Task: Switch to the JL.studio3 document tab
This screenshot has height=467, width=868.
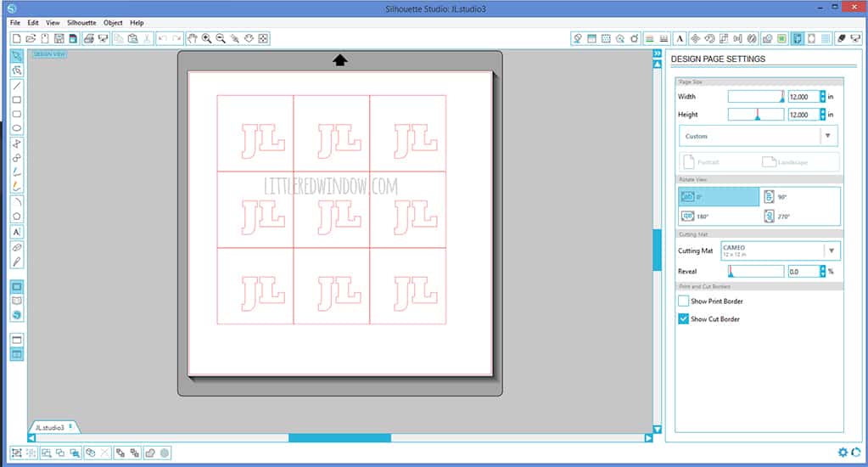Action: [x=49, y=426]
